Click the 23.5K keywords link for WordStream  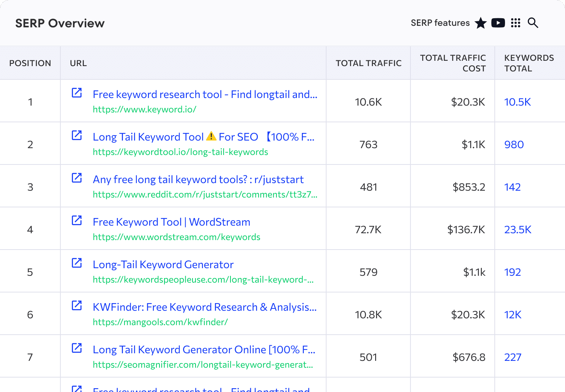coord(518,229)
